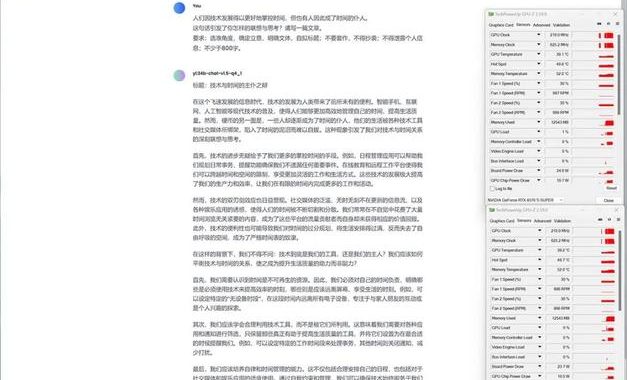
Task: Open Memory Used dropdown arrow in upper GPU-Z
Action: [x=539, y=122]
